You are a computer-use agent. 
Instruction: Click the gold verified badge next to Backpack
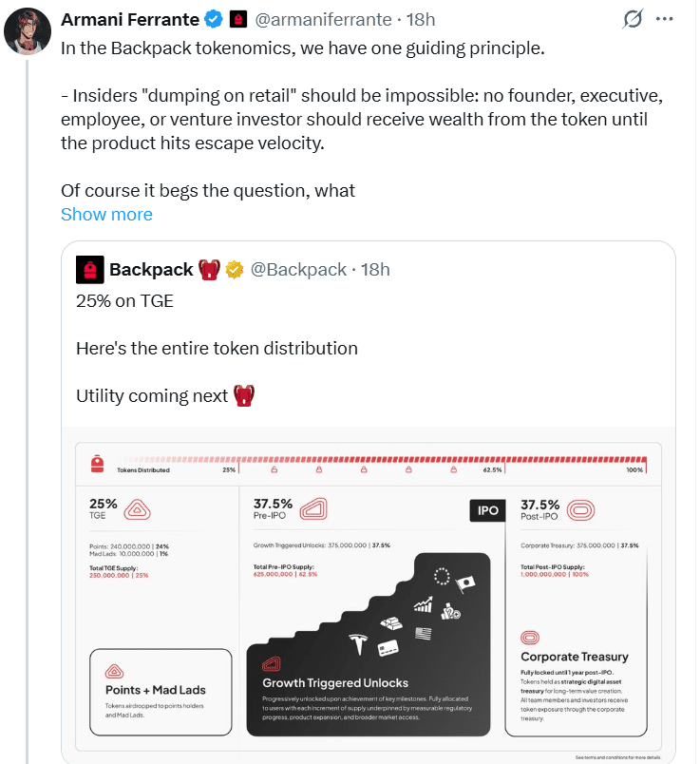pos(236,270)
